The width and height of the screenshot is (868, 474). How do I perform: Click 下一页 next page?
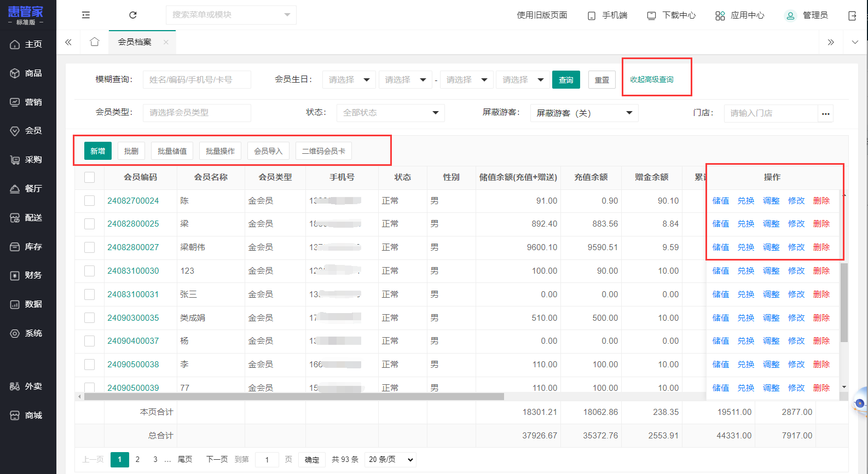tap(217, 460)
